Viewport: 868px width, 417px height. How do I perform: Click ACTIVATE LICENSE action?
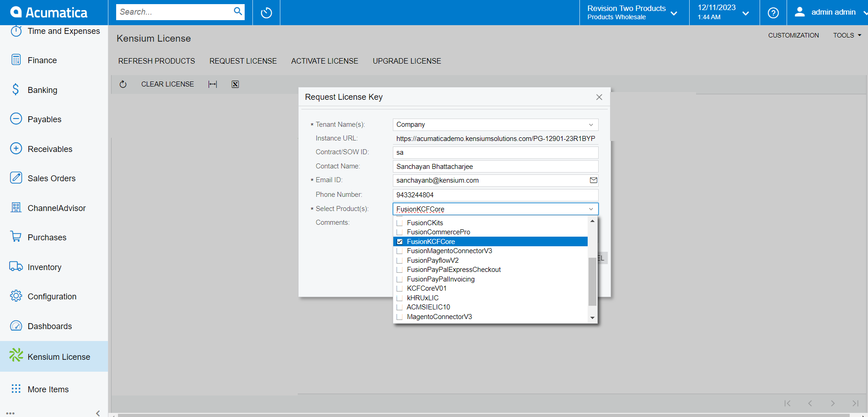[325, 61]
